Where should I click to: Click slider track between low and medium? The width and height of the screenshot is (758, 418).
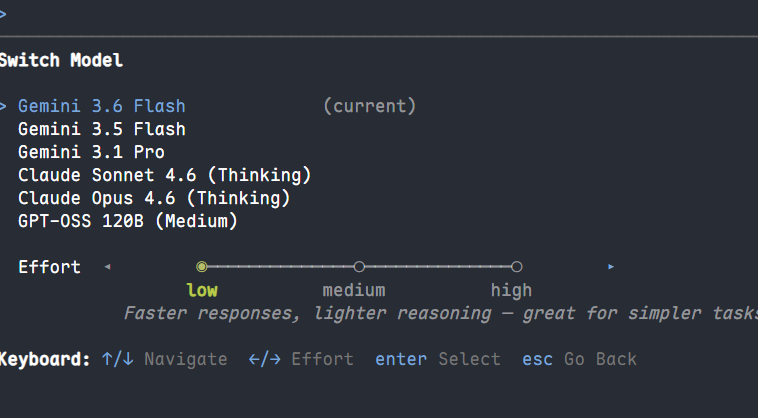pyautogui.click(x=280, y=267)
